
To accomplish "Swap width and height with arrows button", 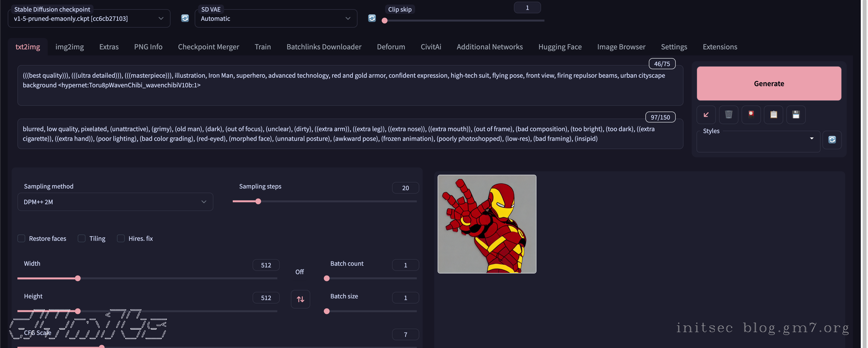I will pos(300,299).
